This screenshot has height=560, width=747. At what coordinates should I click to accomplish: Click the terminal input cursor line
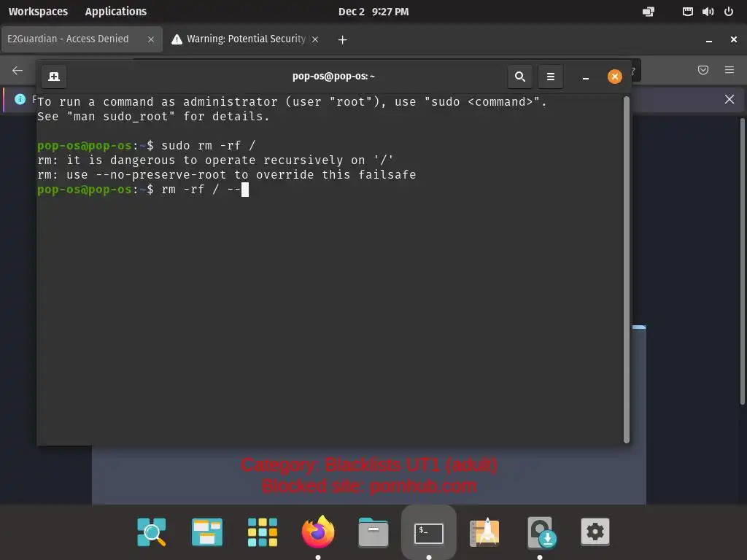143,190
